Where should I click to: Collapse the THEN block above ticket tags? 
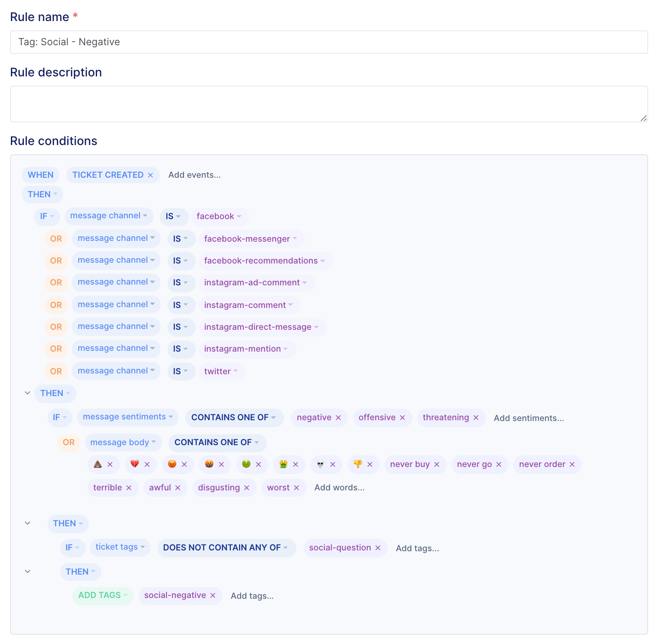(x=28, y=523)
